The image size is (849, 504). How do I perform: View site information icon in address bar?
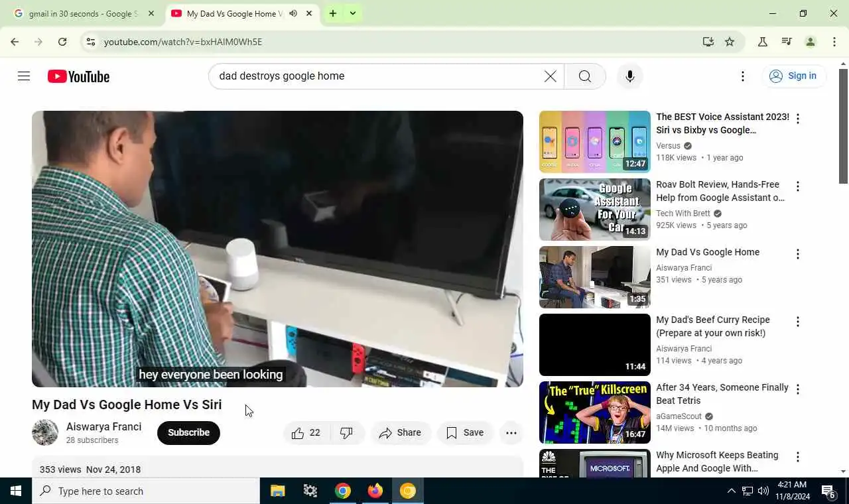(x=91, y=42)
